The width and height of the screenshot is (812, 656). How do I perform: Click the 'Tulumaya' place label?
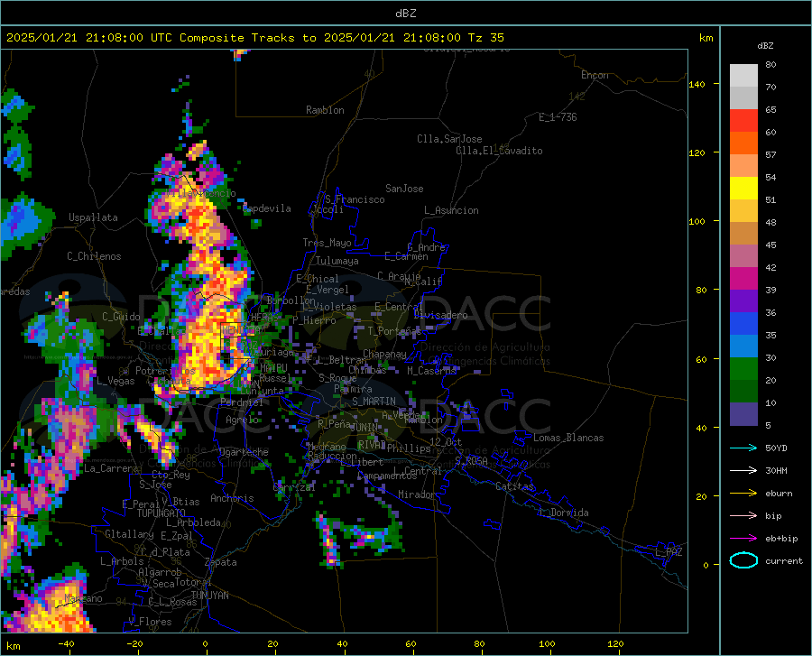[337, 261]
